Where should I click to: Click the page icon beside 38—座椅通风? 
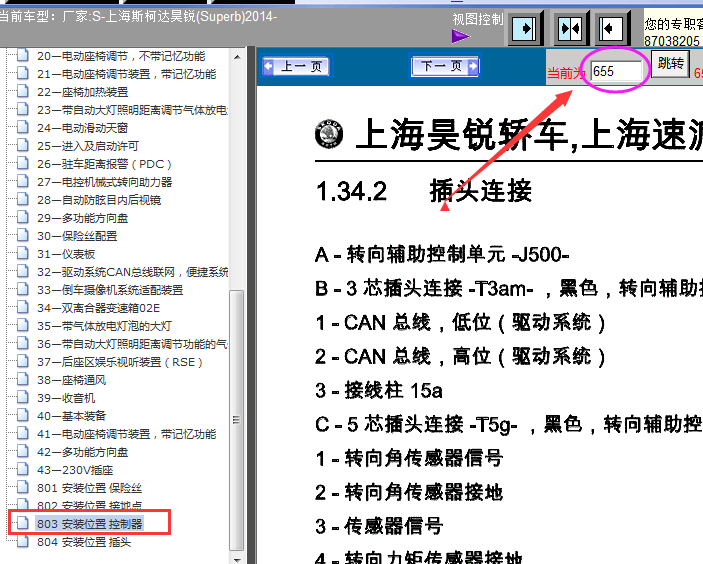(x=23, y=379)
